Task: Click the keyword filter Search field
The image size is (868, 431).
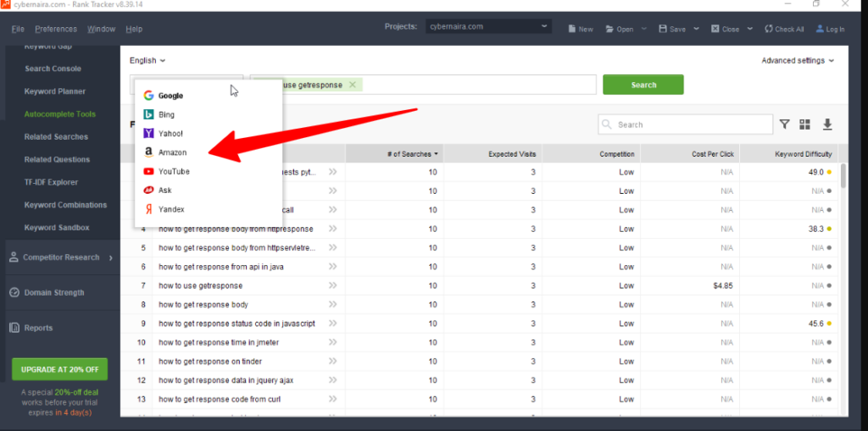Action: pyautogui.click(x=685, y=124)
